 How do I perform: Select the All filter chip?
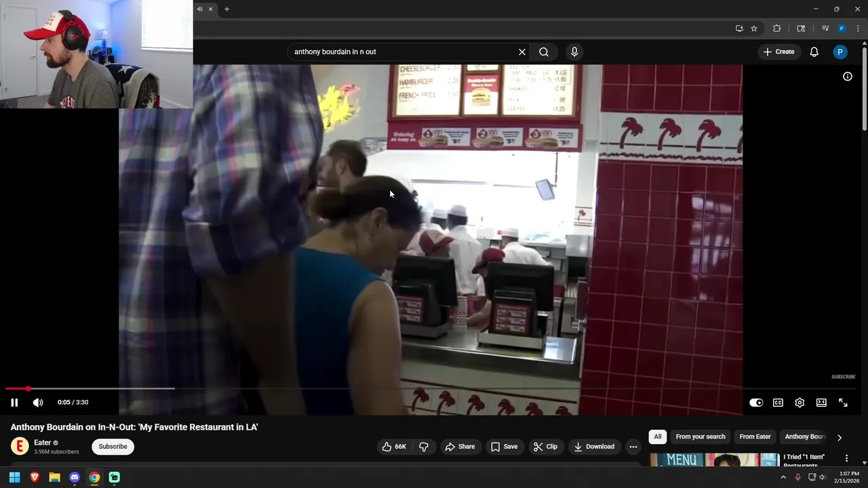(657, 437)
